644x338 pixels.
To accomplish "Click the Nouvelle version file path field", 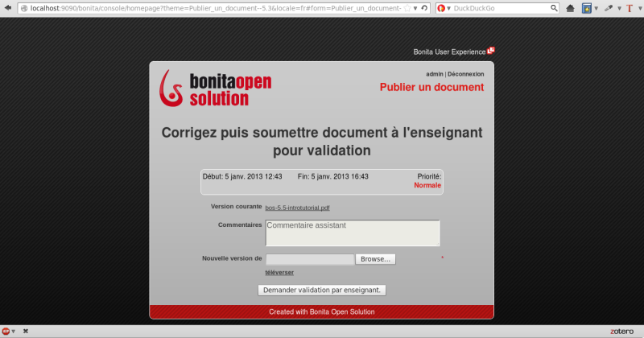I will [310, 259].
